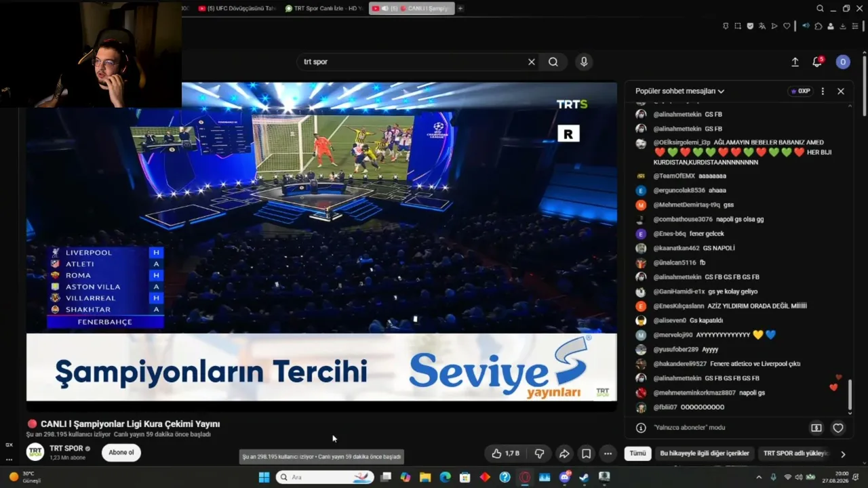Image resolution: width=868 pixels, height=488 pixels.
Task: Open the account avatar menu
Action: pos(843,62)
